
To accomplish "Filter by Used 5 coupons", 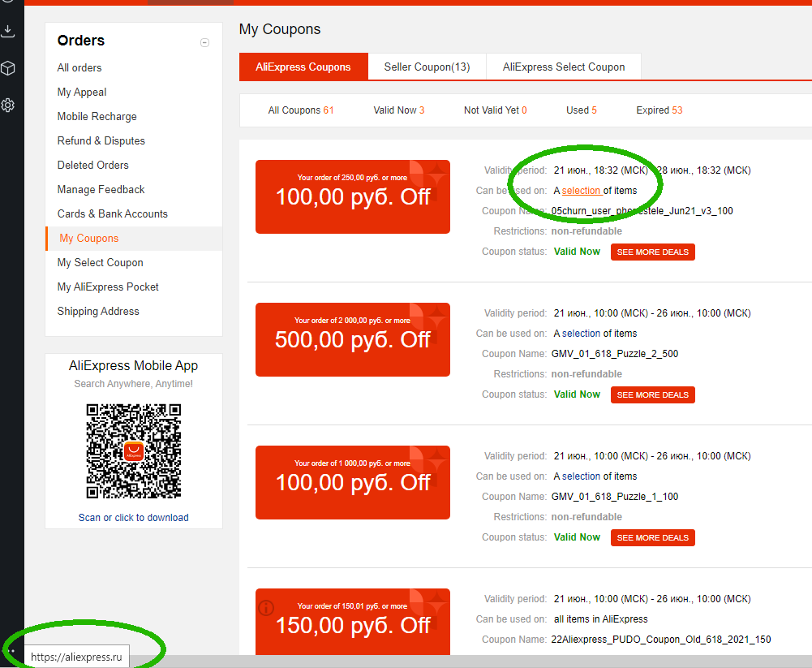I will click(581, 110).
